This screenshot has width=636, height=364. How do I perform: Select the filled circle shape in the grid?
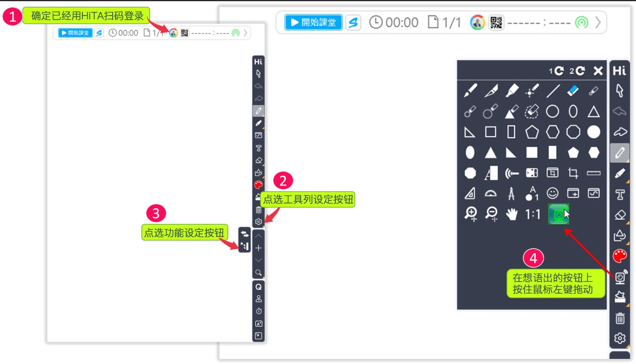tap(593, 132)
